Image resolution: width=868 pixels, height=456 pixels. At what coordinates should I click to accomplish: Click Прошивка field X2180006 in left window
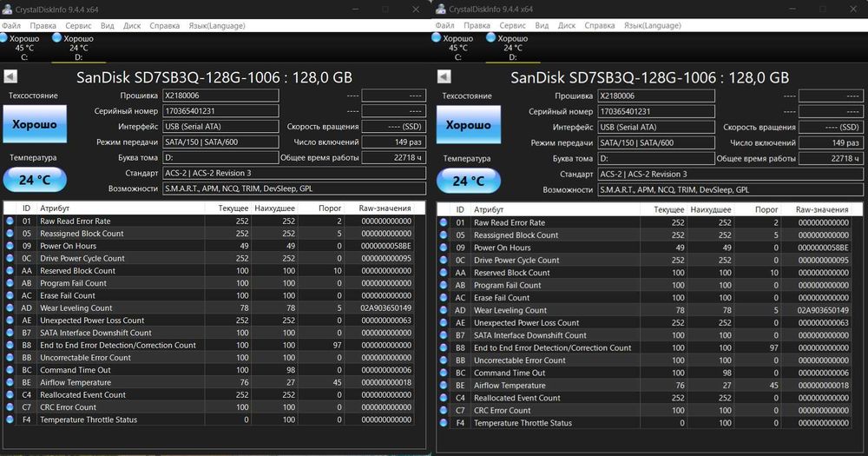220,96
